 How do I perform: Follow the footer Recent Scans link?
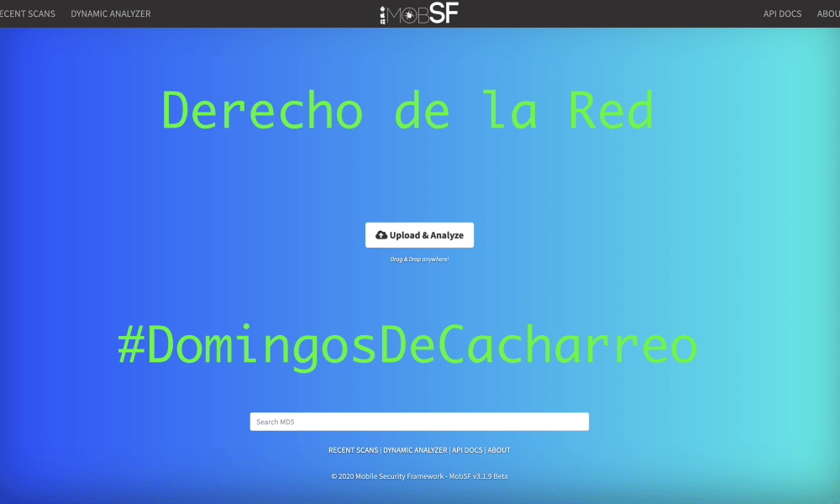tap(353, 450)
